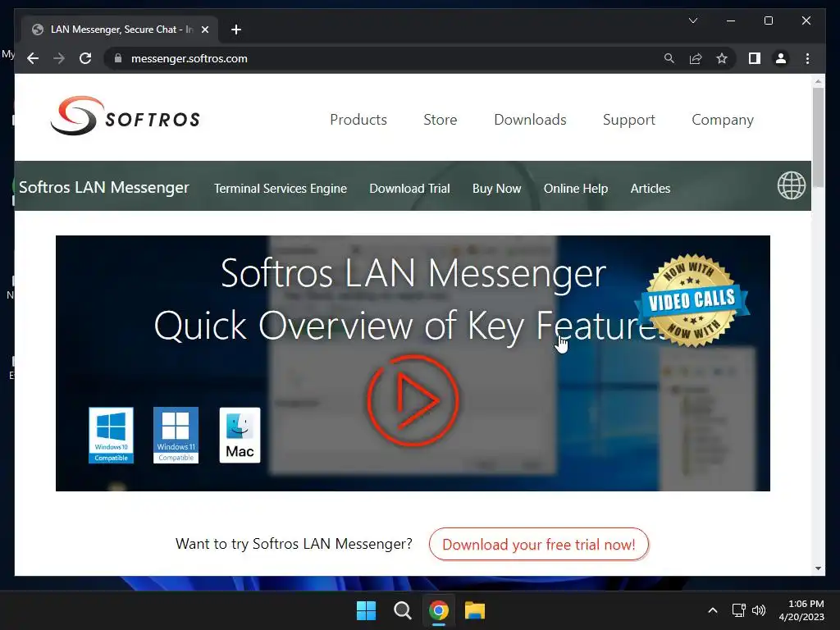Open the Support menu
This screenshot has height=630, width=840.
pyautogui.click(x=629, y=120)
